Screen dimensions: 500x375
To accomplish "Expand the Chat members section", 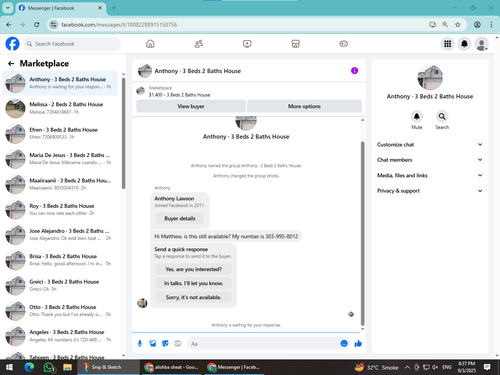I will tap(430, 160).
